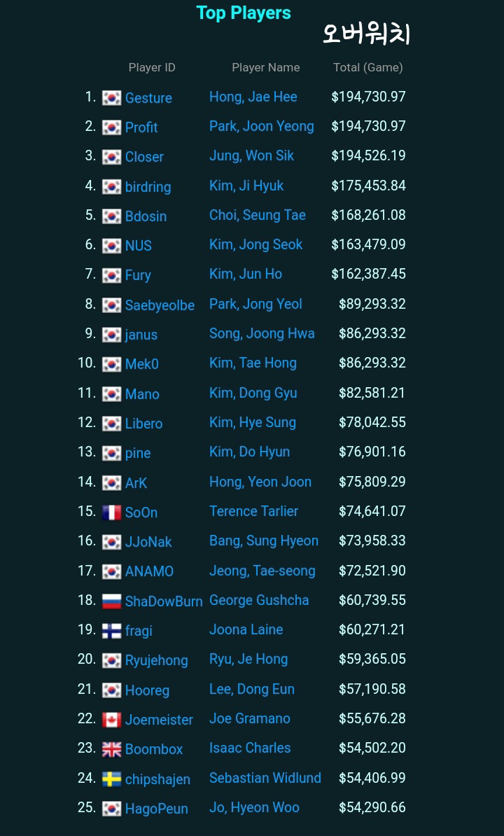Select player name Sebastian Widlund

pos(265,778)
